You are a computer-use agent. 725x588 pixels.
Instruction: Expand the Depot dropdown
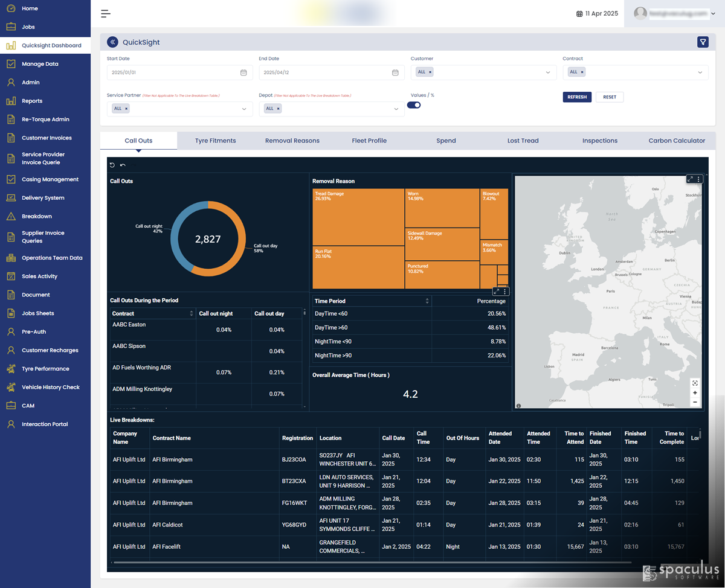tap(396, 109)
